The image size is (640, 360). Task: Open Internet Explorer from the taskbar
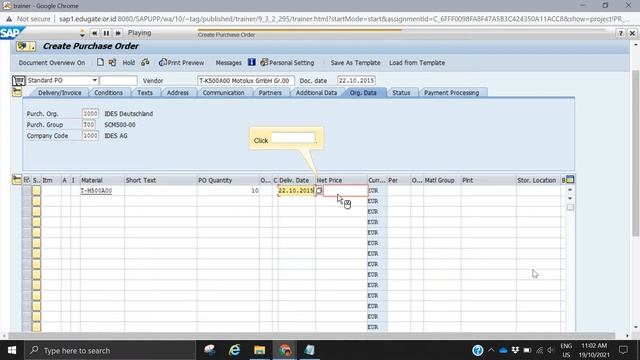pyautogui.click(x=234, y=350)
